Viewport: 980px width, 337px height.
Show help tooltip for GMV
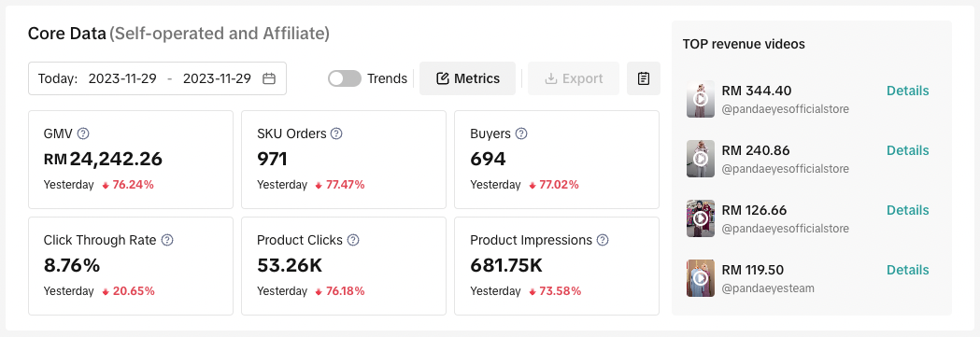(x=83, y=133)
